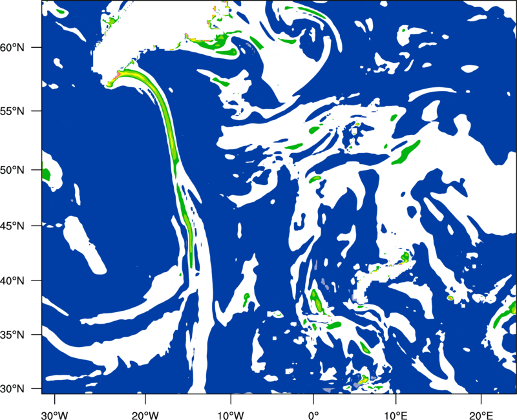This screenshot has height=420, width=517.
Task: Click the 35°N latitude label
Action: click(12, 335)
